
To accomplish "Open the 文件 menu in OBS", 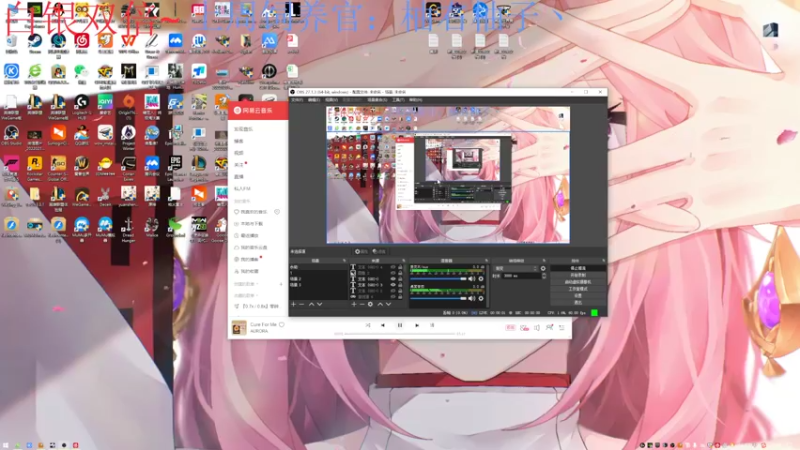I will [x=296, y=100].
